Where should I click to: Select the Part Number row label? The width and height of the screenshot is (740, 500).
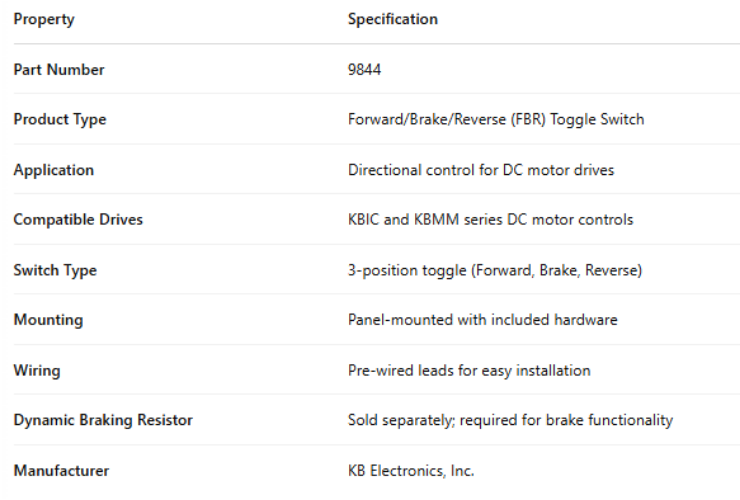click(59, 70)
